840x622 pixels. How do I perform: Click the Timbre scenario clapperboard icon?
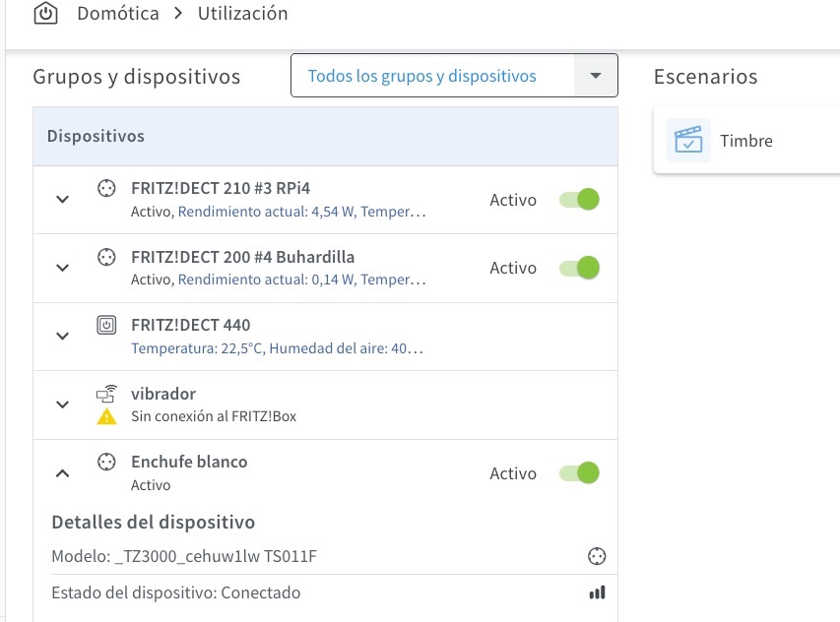(x=688, y=140)
